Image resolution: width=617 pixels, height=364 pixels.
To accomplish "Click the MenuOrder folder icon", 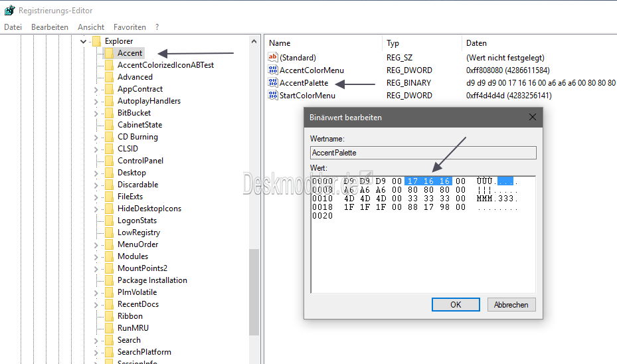I will (110, 244).
